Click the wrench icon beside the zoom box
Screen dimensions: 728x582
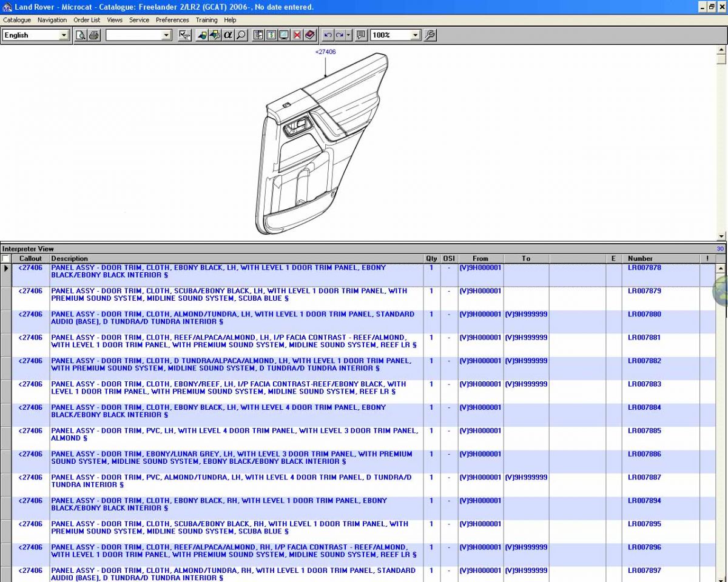tap(430, 35)
